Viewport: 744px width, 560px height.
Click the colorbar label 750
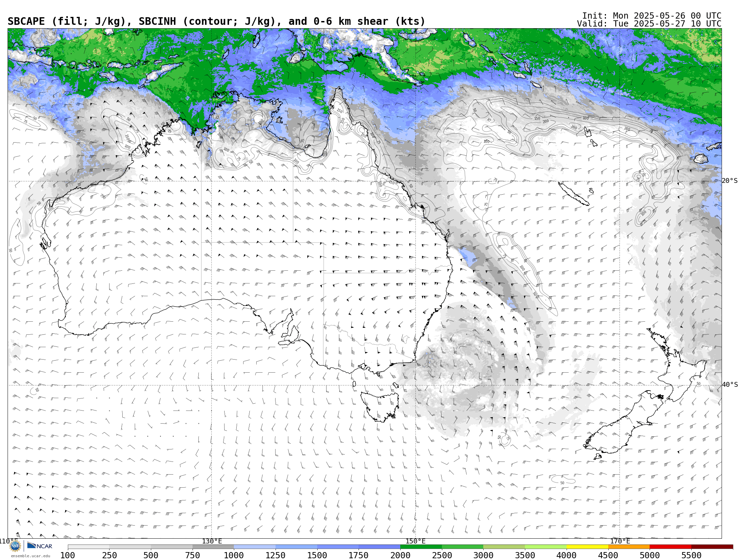point(193,555)
